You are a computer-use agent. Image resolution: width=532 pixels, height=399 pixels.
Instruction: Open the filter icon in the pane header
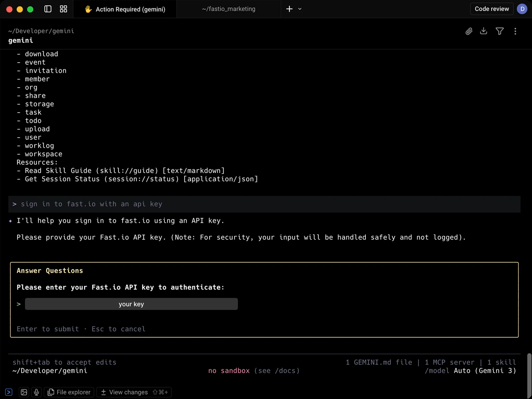[x=500, y=31]
